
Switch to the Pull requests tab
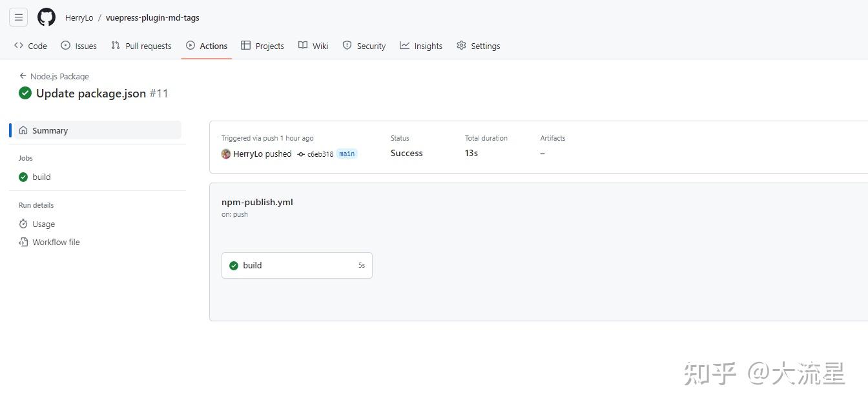[148, 45]
